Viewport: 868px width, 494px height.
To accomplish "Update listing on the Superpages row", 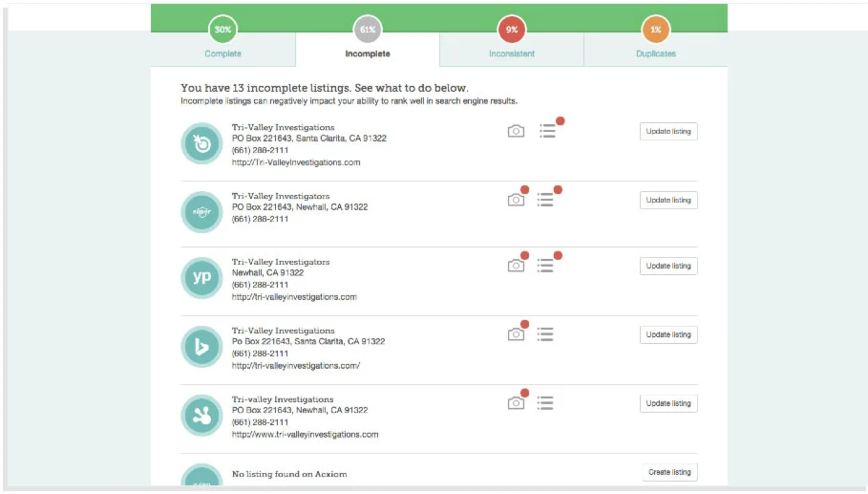I will coord(668,200).
